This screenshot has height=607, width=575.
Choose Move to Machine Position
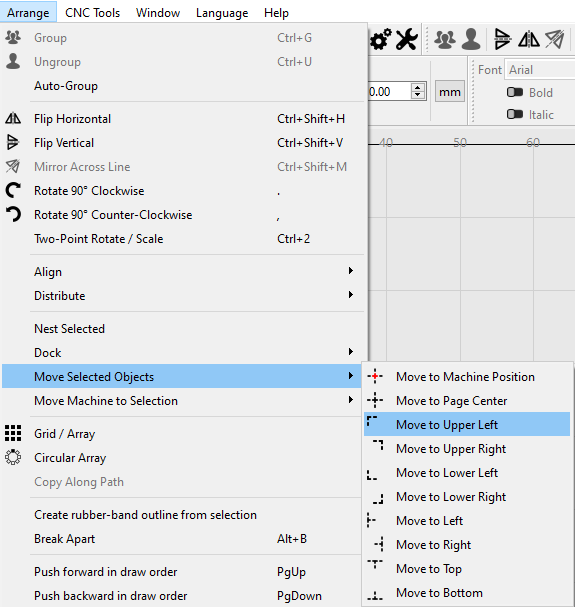pyautogui.click(x=467, y=376)
